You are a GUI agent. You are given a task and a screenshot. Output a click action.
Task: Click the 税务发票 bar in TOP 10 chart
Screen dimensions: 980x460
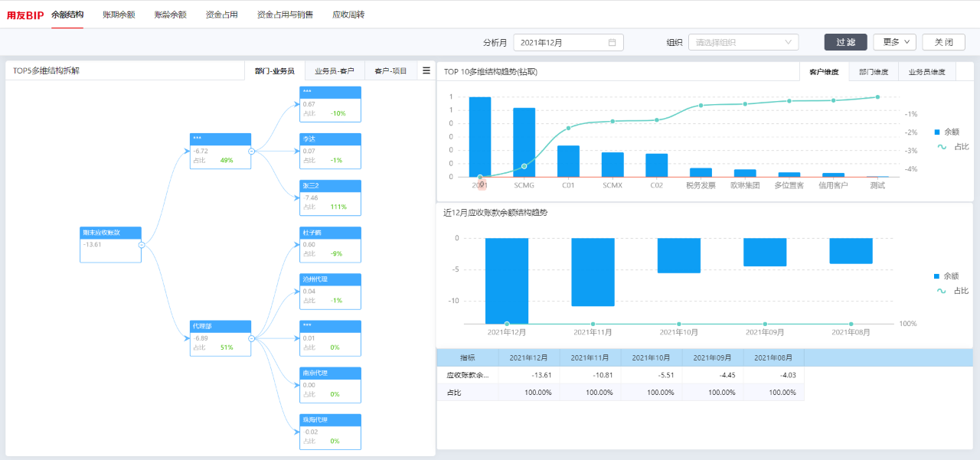[701, 172]
